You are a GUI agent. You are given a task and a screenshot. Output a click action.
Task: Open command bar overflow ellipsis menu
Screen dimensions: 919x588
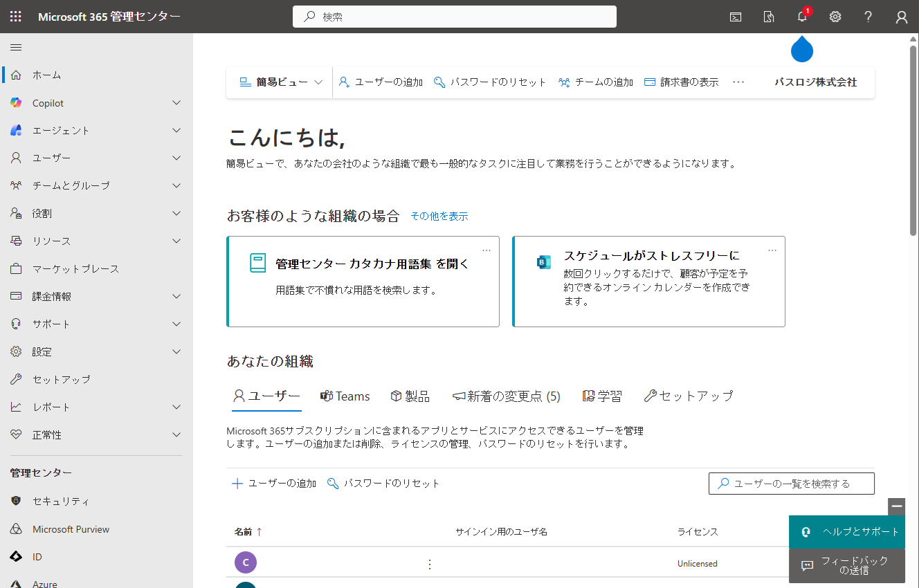(x=738, y=82)
